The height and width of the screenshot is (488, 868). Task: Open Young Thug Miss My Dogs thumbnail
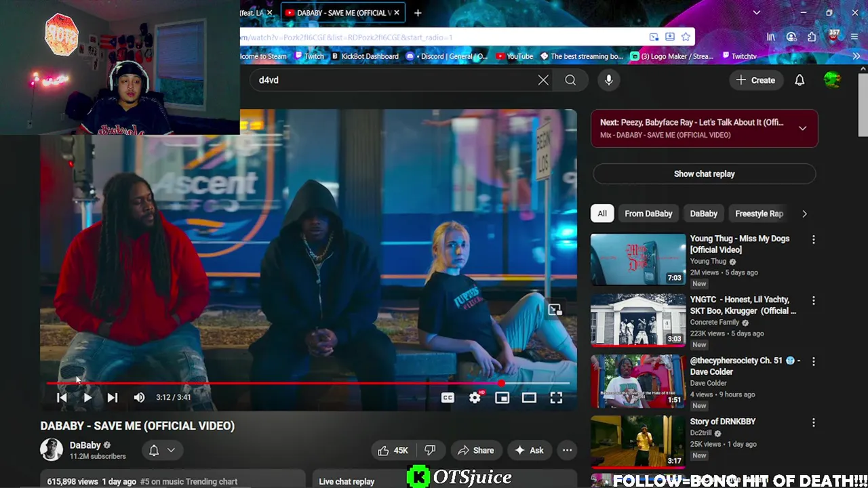(x=638, y=259)
